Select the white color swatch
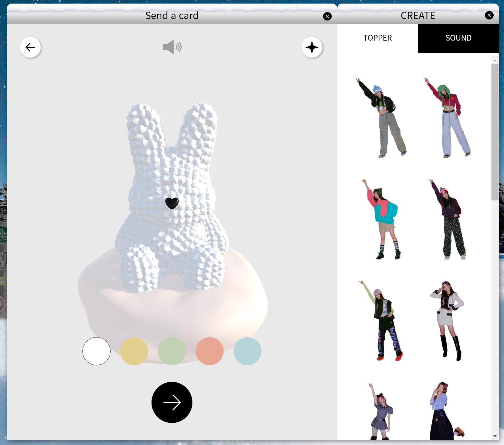Image resolution: width=504 pixels, height=445 pixels. (96, 351)
